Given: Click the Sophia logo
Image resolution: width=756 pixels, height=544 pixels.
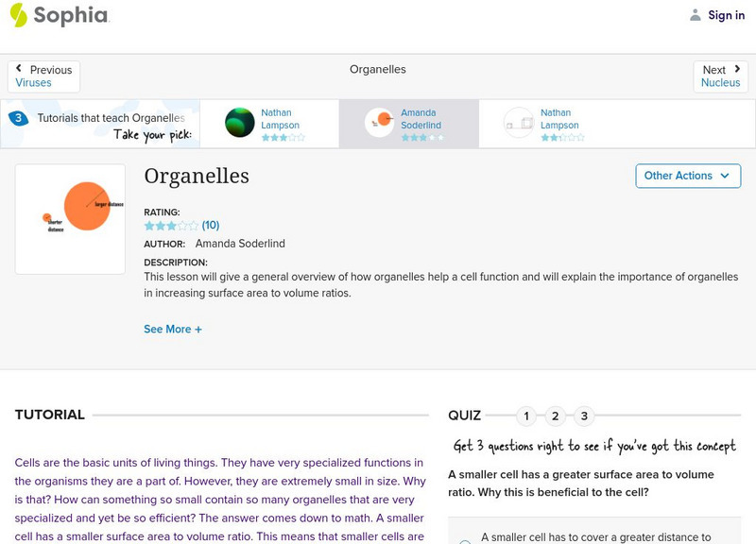Looking at the screenshot, I should tap(59, 15).
